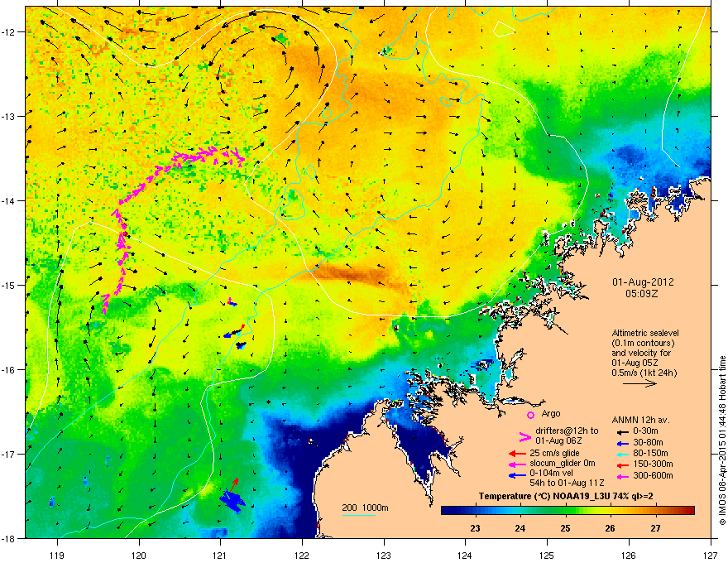
Task: Click the latitude axis label -18
Action: coord(9,538)
